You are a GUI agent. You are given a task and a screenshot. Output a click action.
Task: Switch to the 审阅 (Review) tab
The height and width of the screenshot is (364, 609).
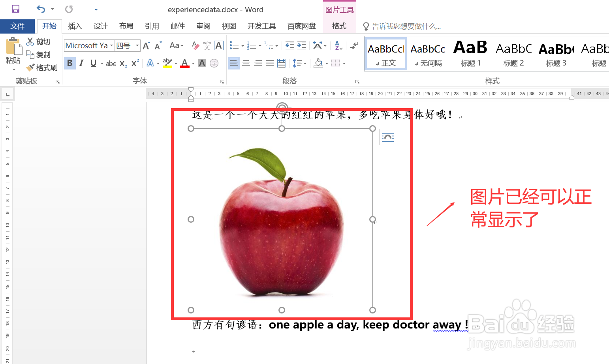tap(203, 26)
